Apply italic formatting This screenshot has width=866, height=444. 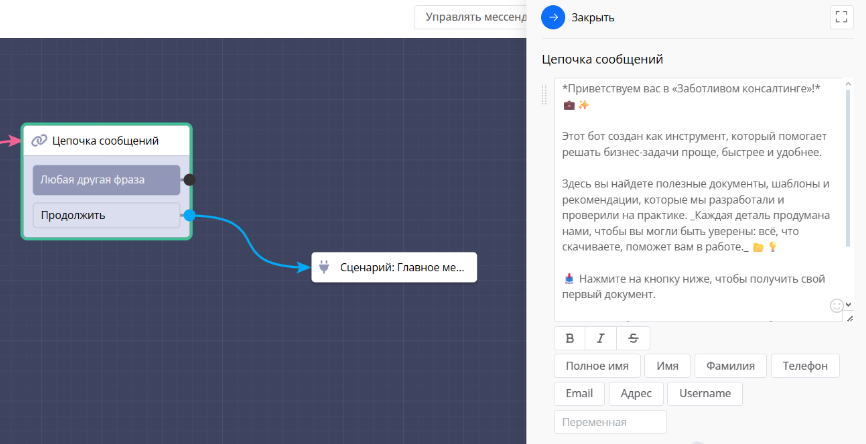click(601, 338)
